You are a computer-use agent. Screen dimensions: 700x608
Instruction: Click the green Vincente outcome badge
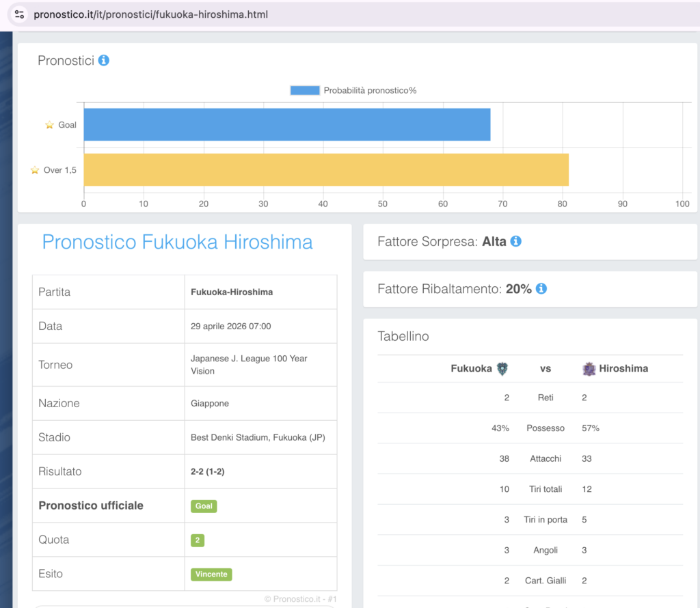[x=211, y=575]
